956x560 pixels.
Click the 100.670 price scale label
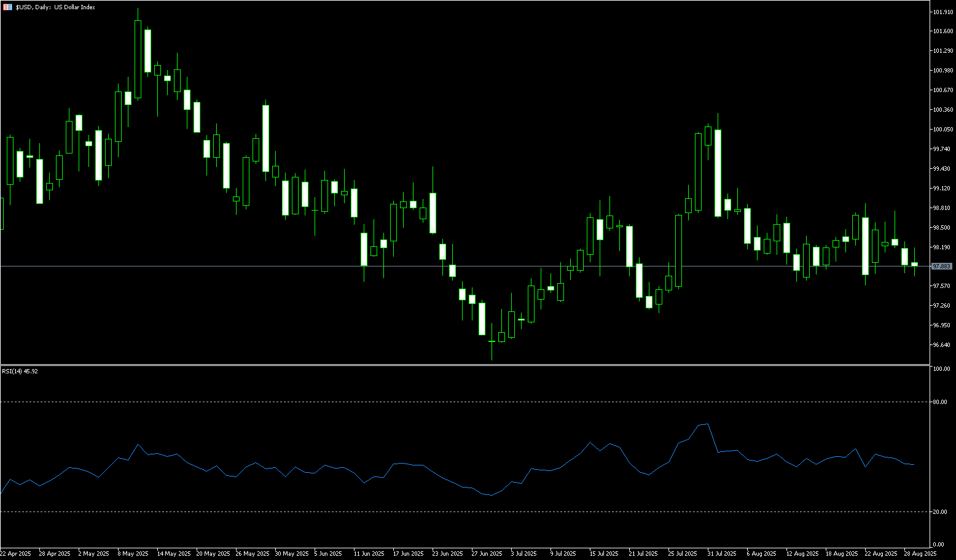pyautogui.click(x=943, y=90)
